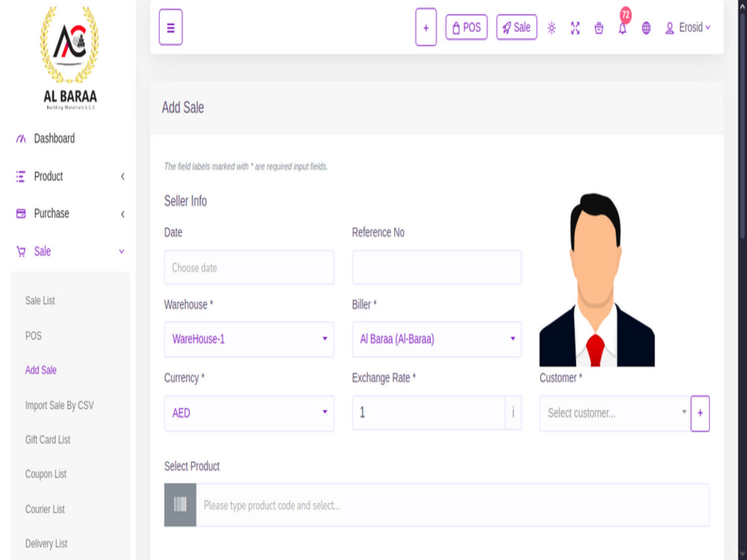Click the Exchange Rate input field
This screenshot has width=747, height=560.
tap(428, 412)
